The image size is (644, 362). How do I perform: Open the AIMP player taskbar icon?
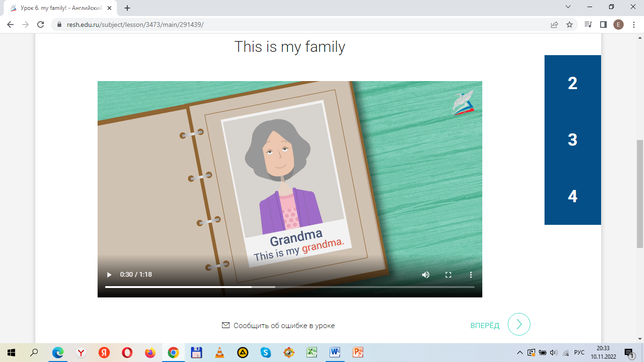tap(242, 353)
